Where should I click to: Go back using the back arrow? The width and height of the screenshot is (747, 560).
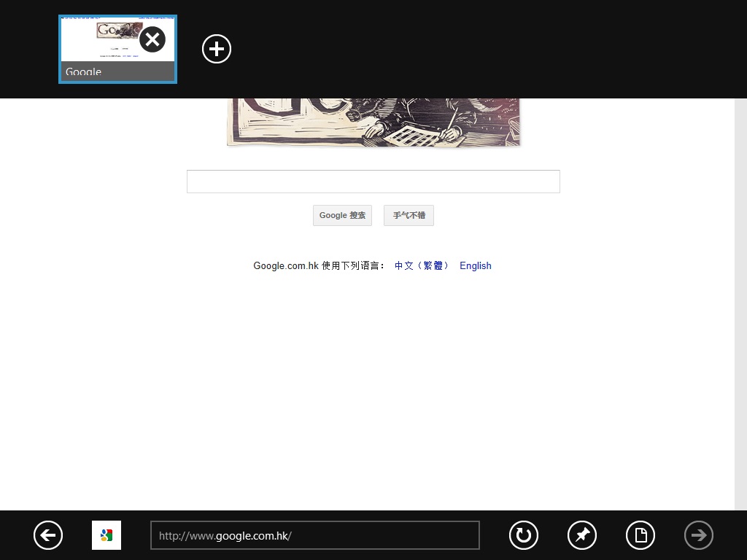pos(48,535)
